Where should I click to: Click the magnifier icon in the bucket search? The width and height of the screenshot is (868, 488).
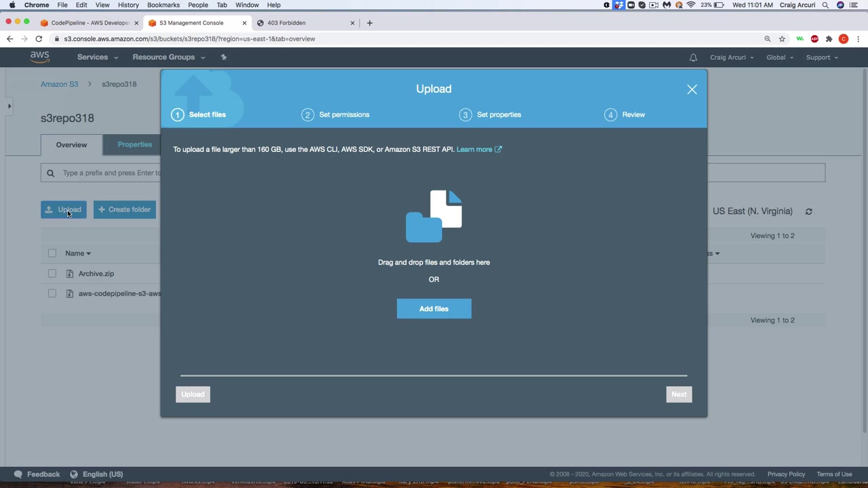[50, 173]
